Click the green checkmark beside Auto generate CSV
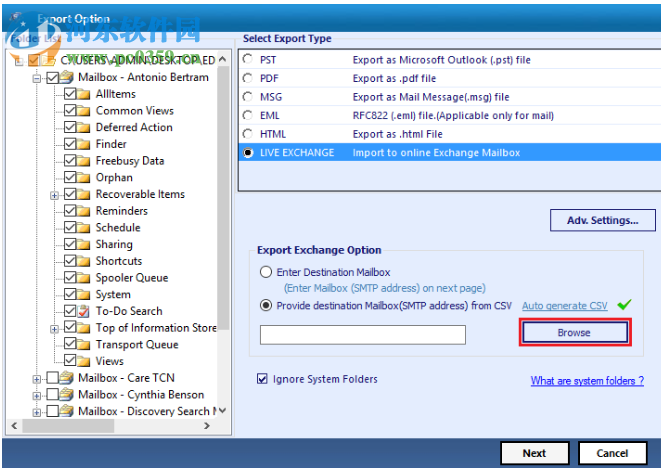This screenshot has width=661, height=470. (624, 304)
